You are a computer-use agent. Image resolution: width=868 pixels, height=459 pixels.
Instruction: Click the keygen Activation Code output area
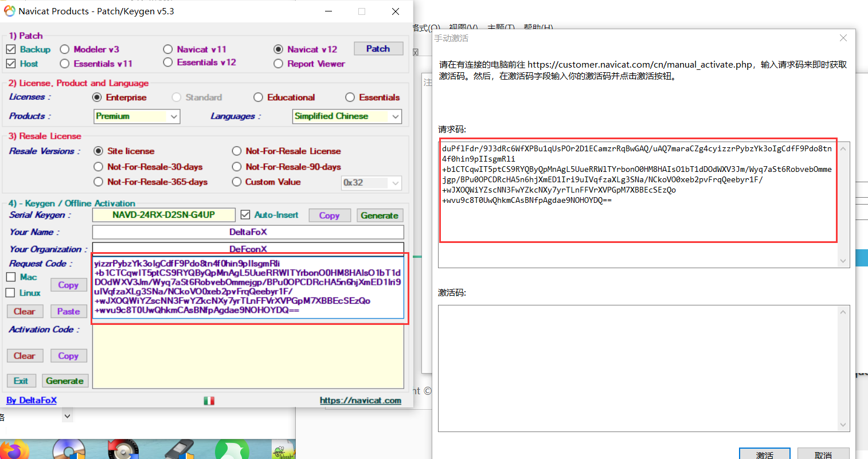click(x=248, y=356)
